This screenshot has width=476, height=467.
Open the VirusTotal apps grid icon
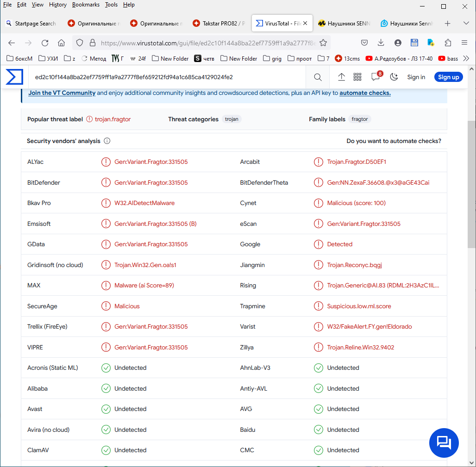(x=357, y=77)
